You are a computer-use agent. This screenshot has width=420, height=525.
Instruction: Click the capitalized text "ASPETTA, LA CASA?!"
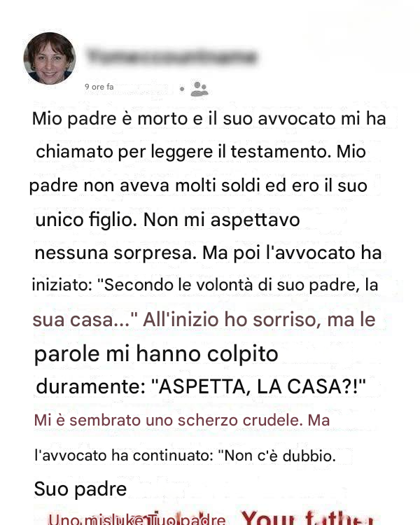[258, 386]
